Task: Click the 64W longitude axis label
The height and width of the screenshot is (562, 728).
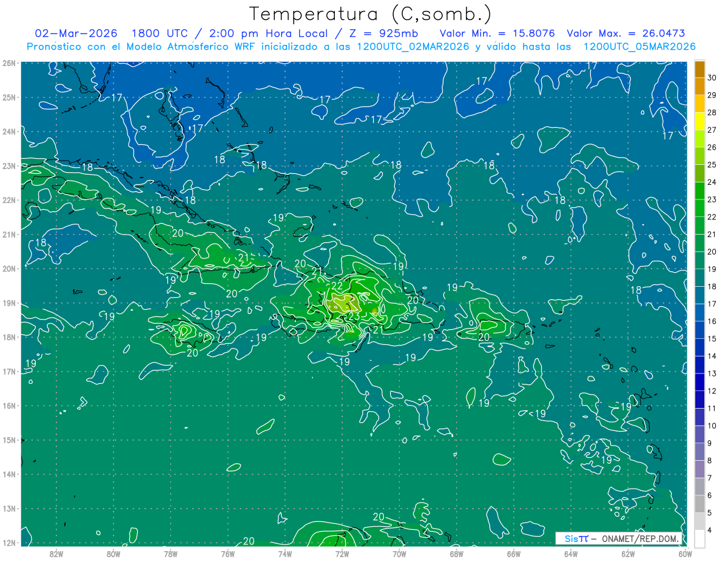Action: point(571,553)
